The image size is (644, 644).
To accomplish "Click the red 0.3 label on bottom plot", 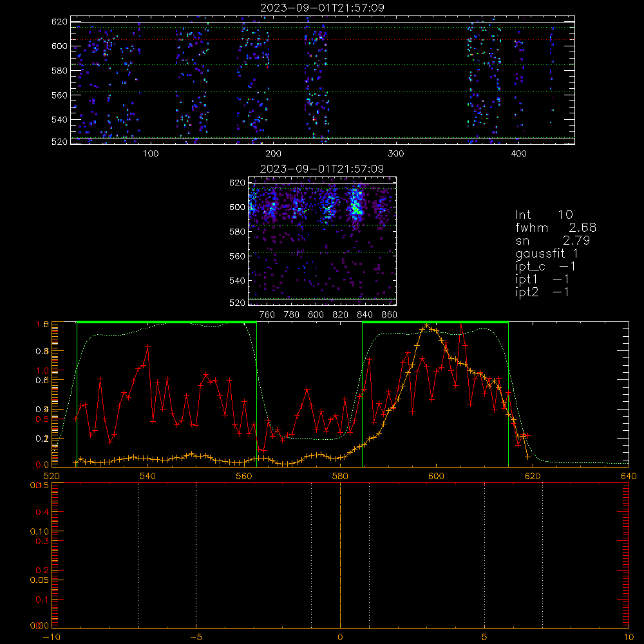I will [x=43, y=542].
